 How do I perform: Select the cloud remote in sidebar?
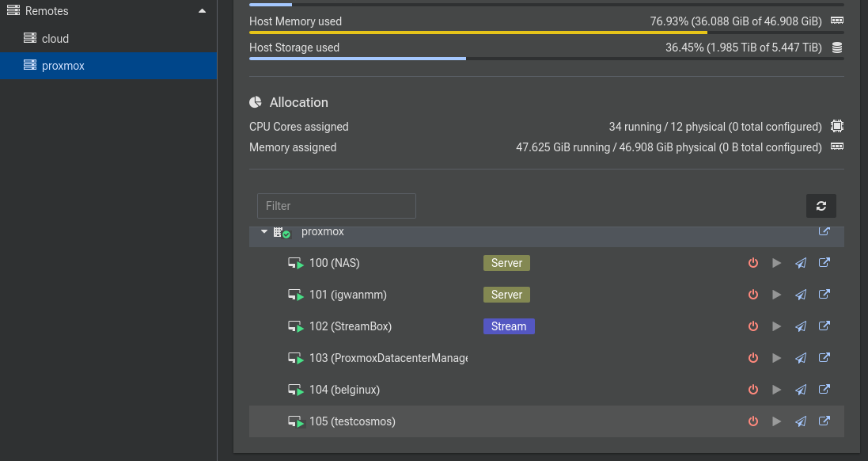(x=108, y=39)
